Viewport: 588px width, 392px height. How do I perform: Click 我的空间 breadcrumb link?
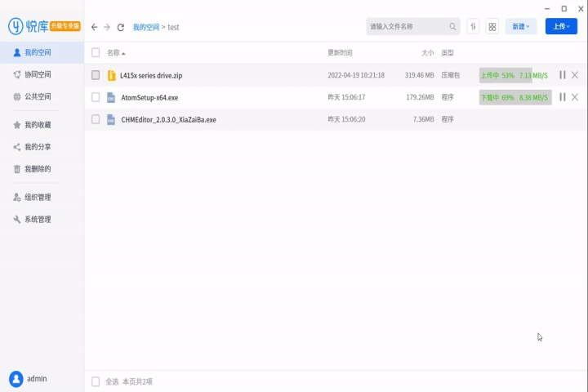(x=145, y=27)
